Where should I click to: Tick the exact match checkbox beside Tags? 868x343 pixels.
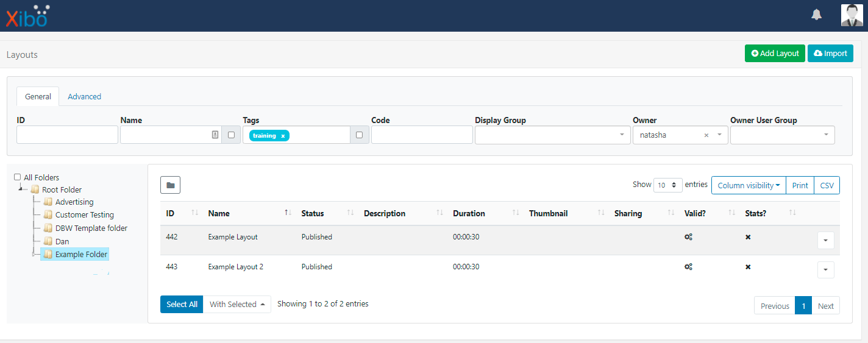pyautogui.click(x=359, y=135)
